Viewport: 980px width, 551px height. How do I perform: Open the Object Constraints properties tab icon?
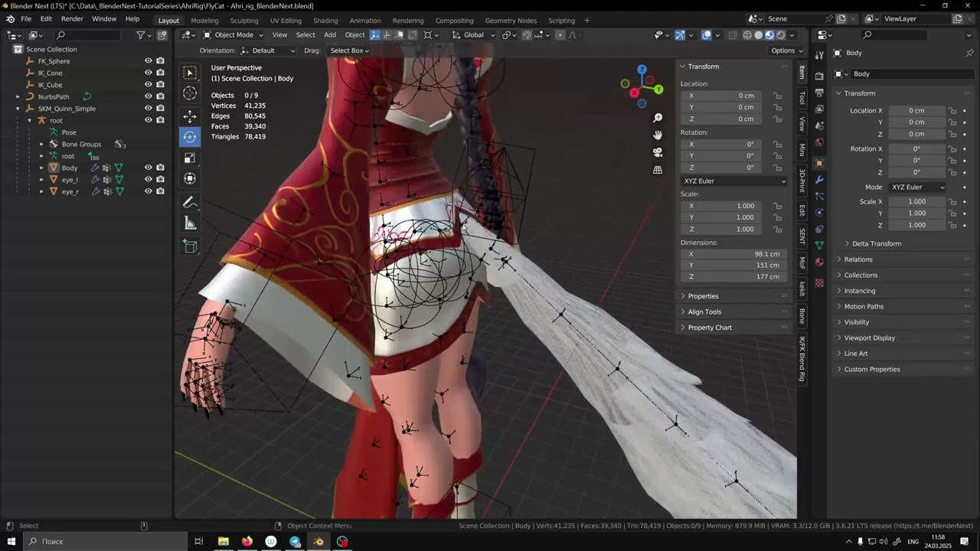point(819,229)
